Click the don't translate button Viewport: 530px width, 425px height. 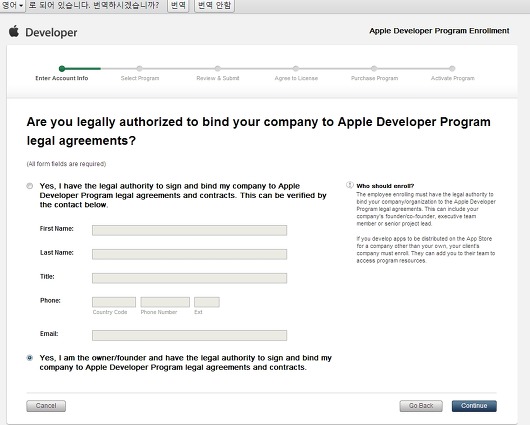pyautogui.click(x=214, y=5)
